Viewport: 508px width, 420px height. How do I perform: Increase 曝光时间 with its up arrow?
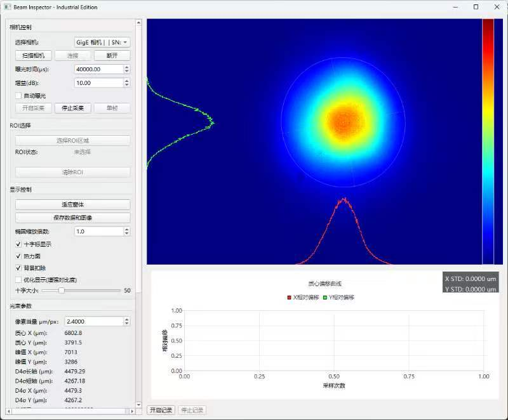pyautogui.click(x=126, y=67)
